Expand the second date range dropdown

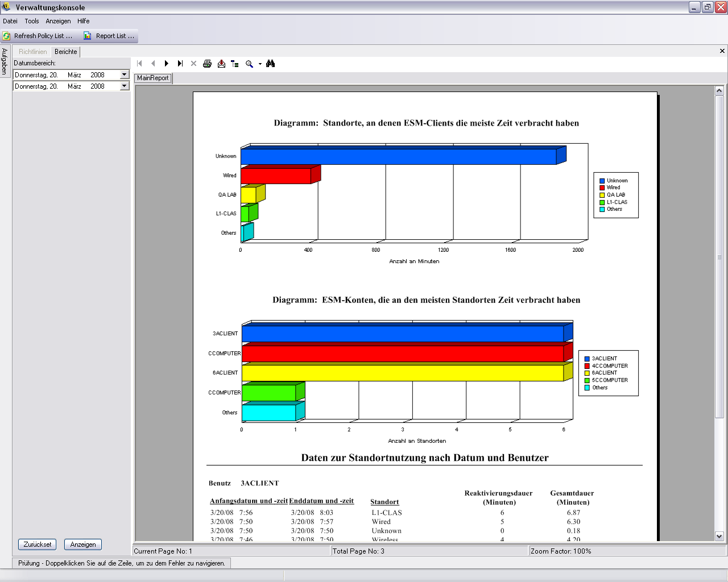pos(124,86)
